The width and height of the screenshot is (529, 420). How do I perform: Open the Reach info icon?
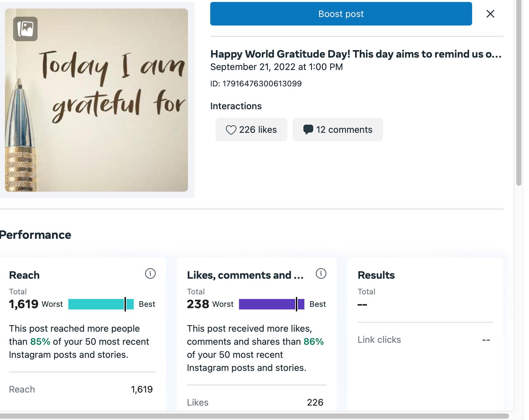150,273
